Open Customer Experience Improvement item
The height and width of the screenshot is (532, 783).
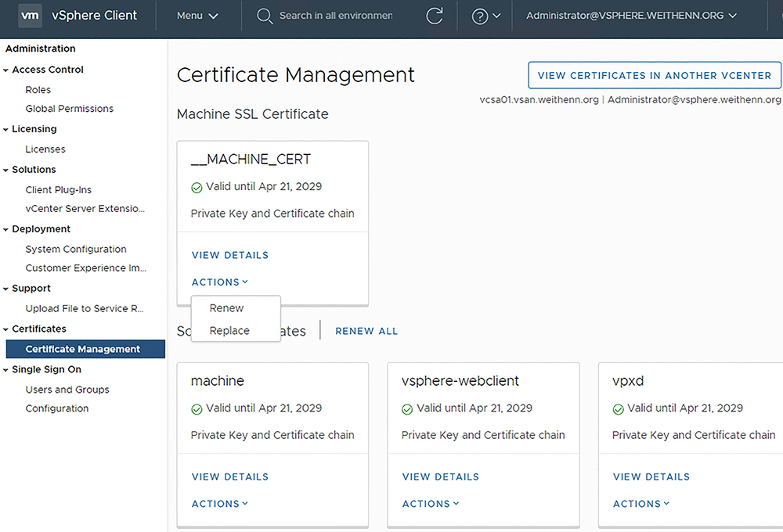coord(86,268)
